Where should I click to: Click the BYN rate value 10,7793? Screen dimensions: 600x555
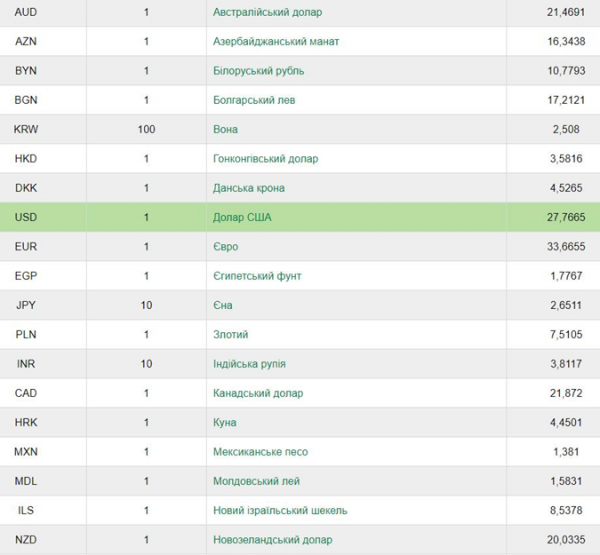click(566, 71)
